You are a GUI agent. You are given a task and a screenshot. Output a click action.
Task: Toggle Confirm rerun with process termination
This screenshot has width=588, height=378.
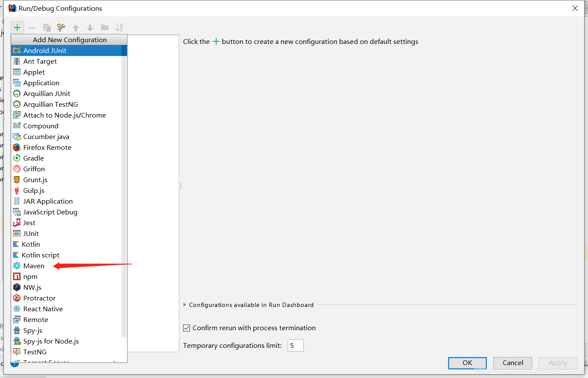click(x=187, y=328)
